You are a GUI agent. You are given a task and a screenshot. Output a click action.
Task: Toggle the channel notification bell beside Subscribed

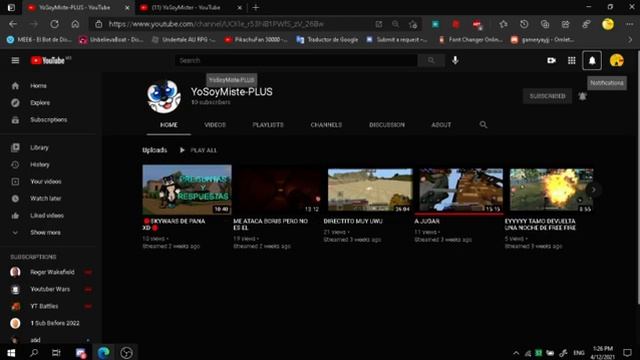(582, 96)
